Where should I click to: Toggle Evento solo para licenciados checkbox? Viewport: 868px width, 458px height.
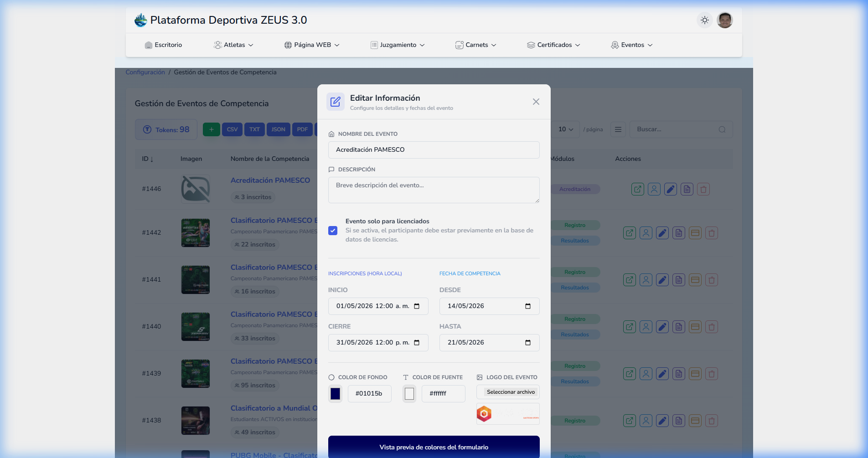(x=333, y=231)
